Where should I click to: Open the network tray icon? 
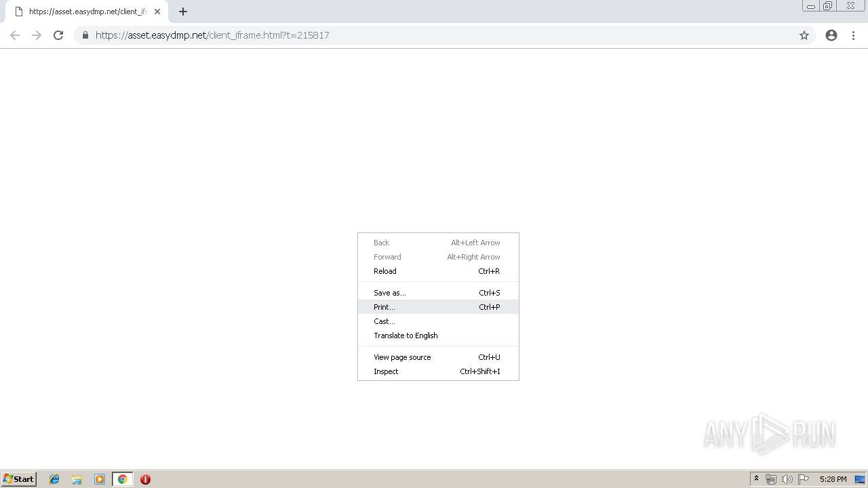pos(771,479)
